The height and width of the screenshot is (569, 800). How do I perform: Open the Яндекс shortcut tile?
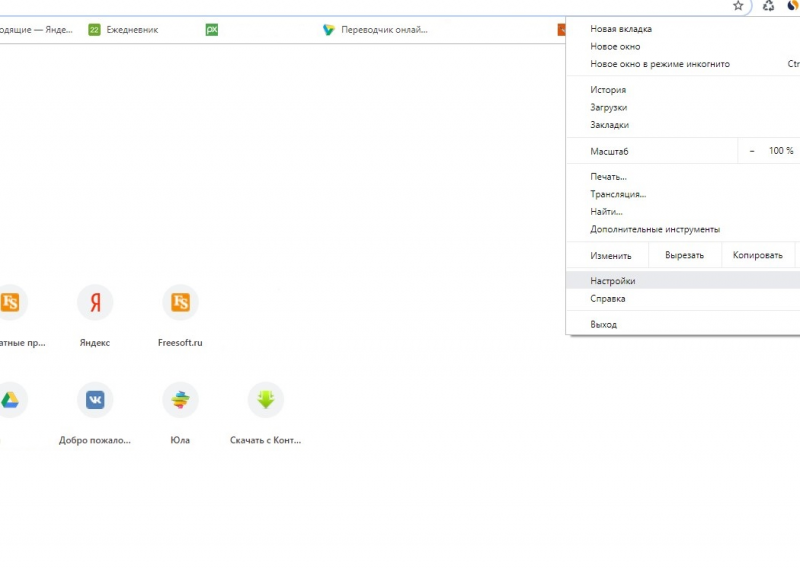click(x=95, y=316)
